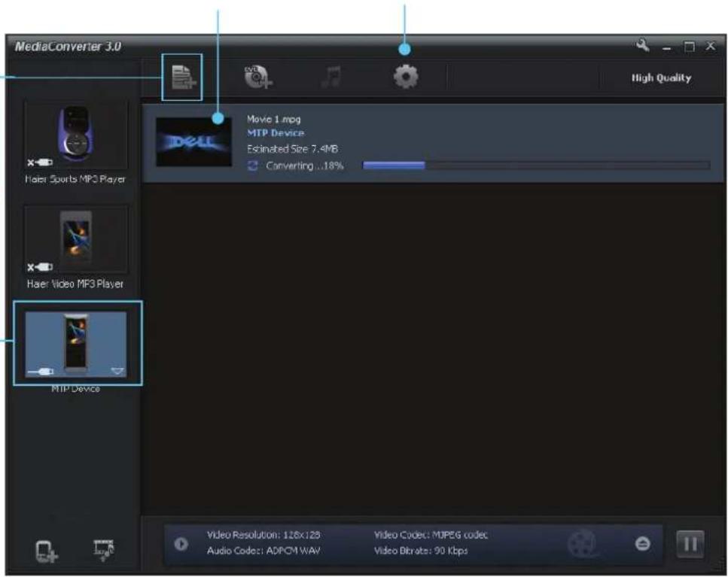Expand the MTP Device dropdown arrow
This screenshot has height=577, width=728.
117,371
